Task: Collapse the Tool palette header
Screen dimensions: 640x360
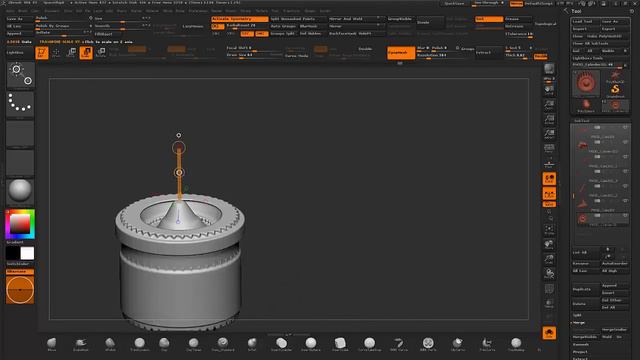Action: click(576, 11)
